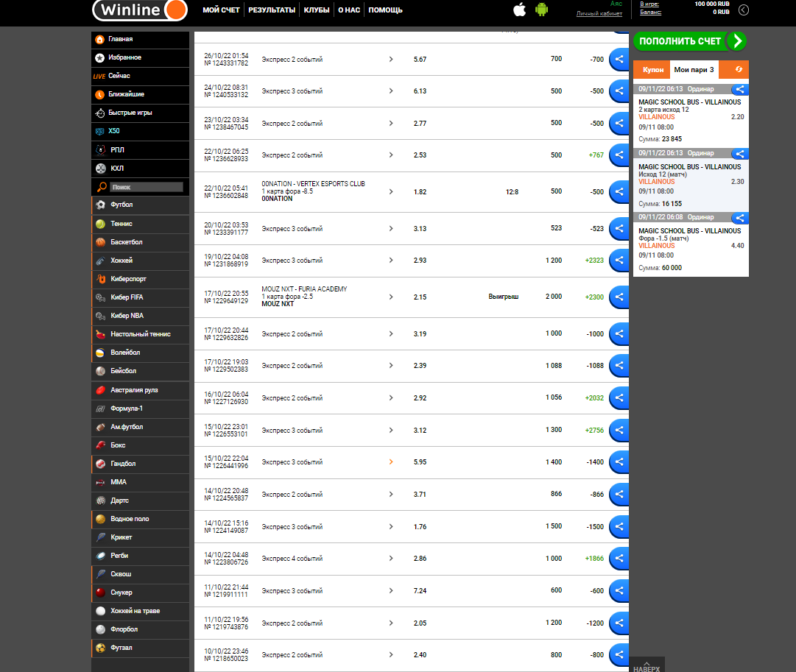Open the РЕЗУЛЬТАТЫ menu item
The width and height of the screenshot is (796, 672).
pos(272,10)
